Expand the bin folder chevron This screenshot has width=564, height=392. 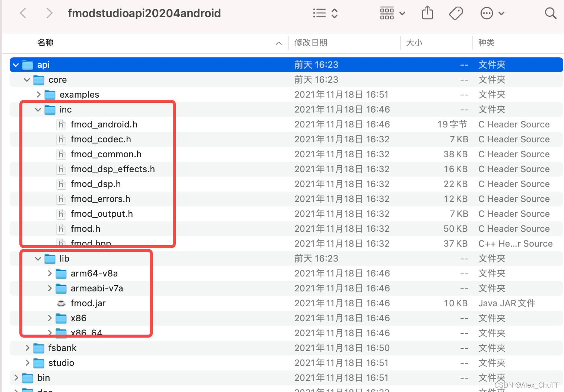[16, 378]
